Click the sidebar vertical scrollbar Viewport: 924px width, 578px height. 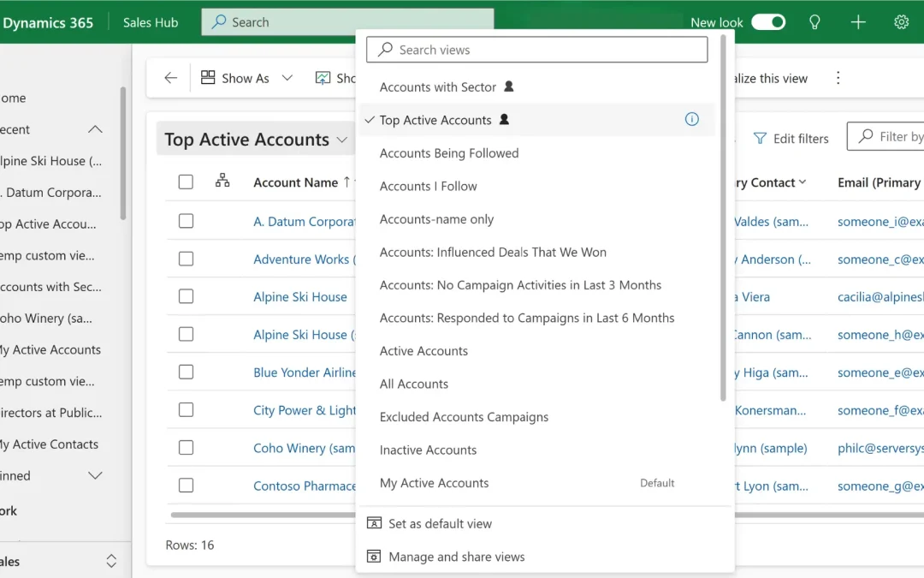click(x=122, y=153)
